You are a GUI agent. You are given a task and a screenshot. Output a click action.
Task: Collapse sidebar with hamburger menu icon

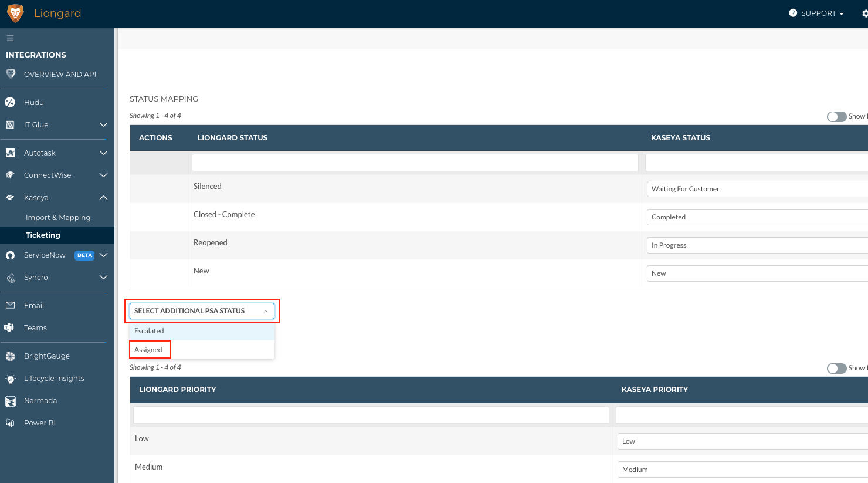pos(10,38)
